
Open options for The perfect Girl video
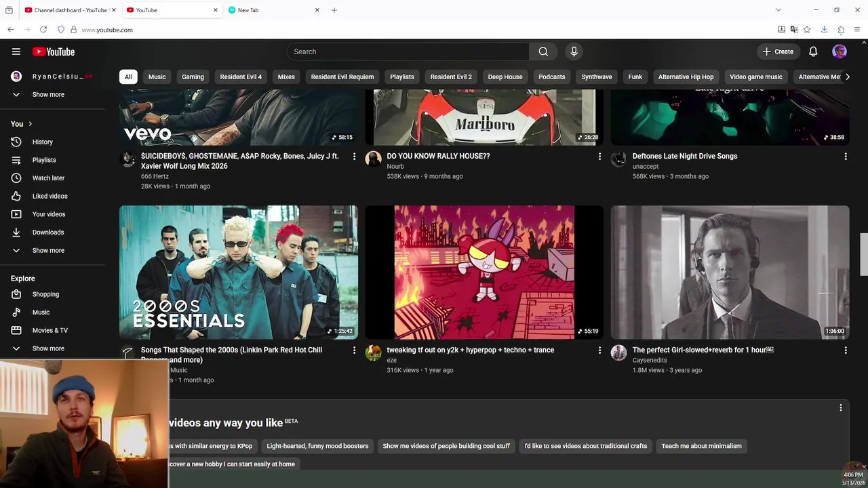(845, 350)
